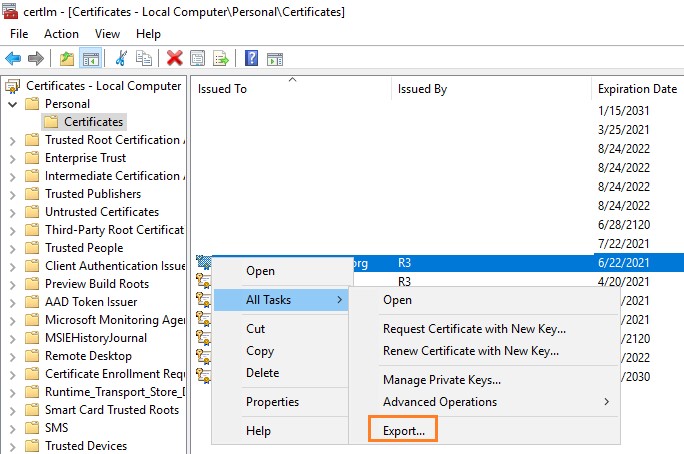Click the Copy toolbar icon
Image resolution: width=684 pixels, height=454 pixels.
point(144,58)
